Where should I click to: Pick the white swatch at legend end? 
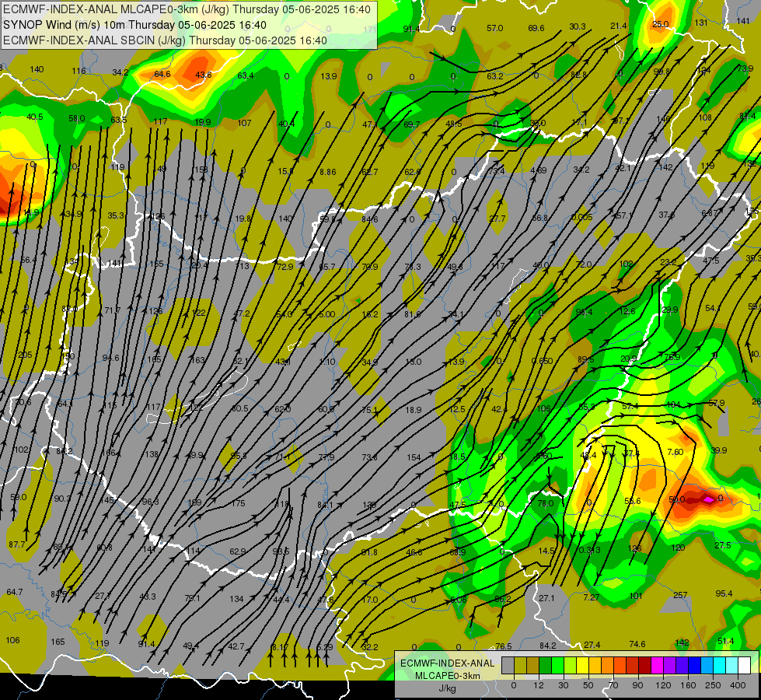coord(745,665)
